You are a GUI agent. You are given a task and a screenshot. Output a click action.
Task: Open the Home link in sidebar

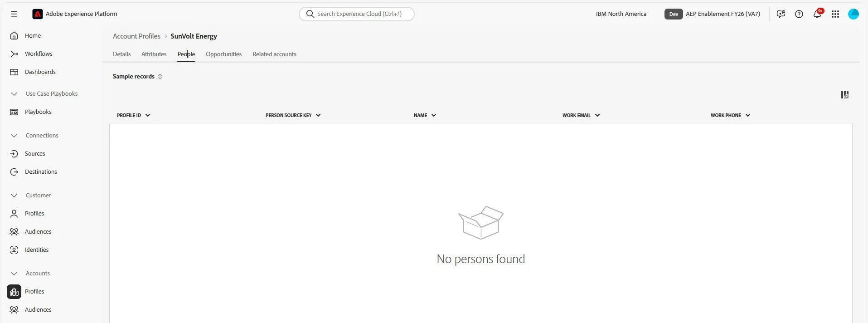click(x=33, y=35)
